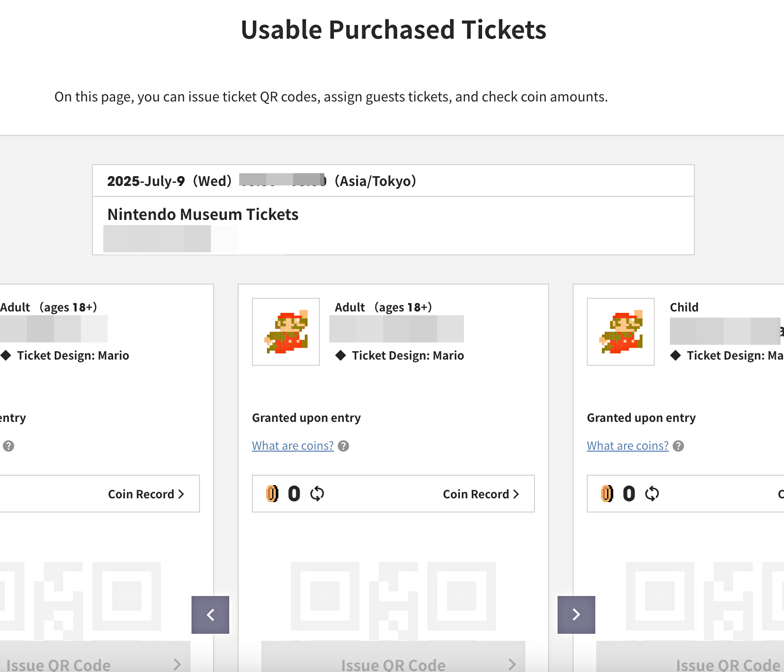This screenshot has height=672, width=784.
Task: Select the Mario image on center Adult ticket
Action: click(x=286, y=332)
